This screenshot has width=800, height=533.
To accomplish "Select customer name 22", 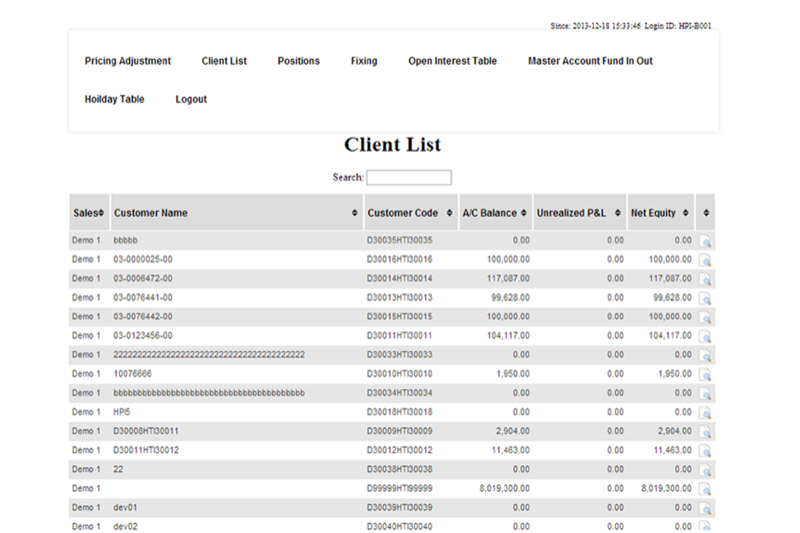I will (x=118, y=469).
